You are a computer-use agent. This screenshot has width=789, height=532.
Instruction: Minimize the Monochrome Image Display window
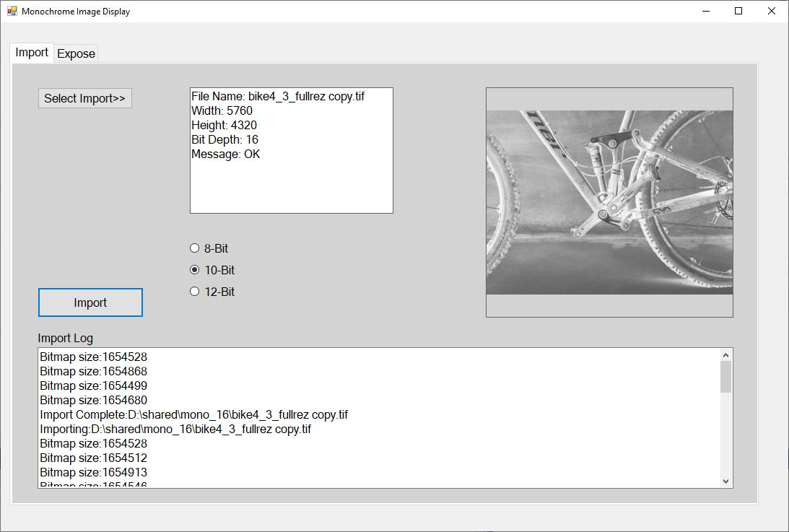[705, 11]
